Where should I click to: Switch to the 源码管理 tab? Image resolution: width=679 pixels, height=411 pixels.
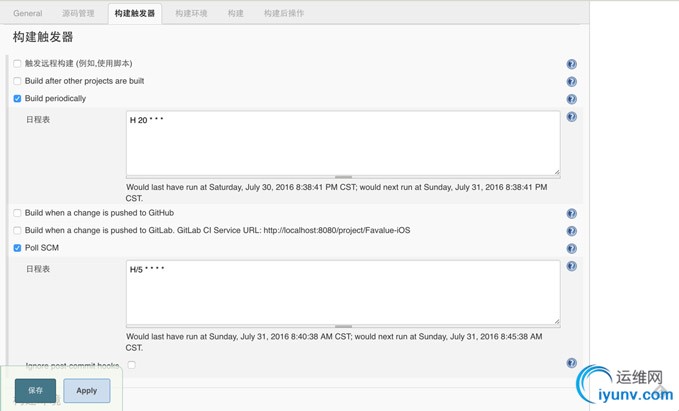pos(78,14)
